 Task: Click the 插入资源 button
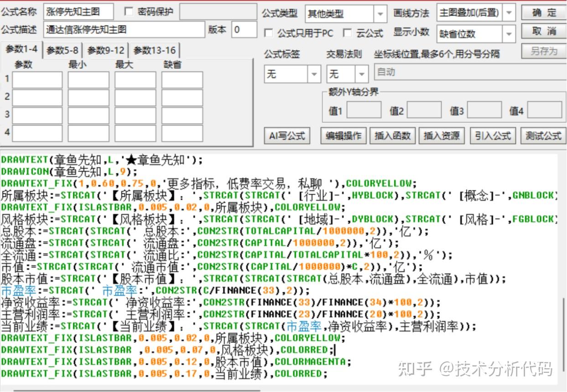click(442, 135)
